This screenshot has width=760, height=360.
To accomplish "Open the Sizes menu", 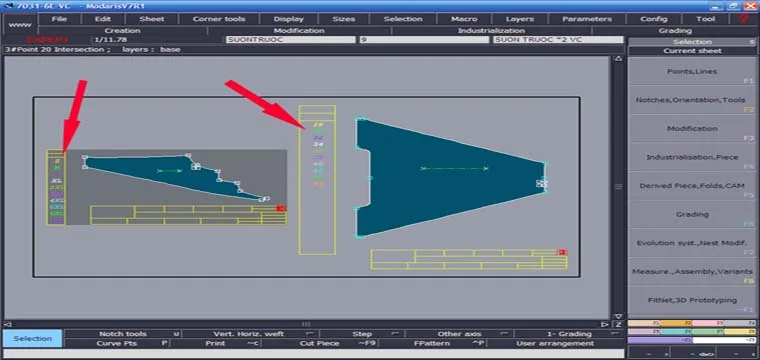I will pyautogui.click(x=343, y=19).
